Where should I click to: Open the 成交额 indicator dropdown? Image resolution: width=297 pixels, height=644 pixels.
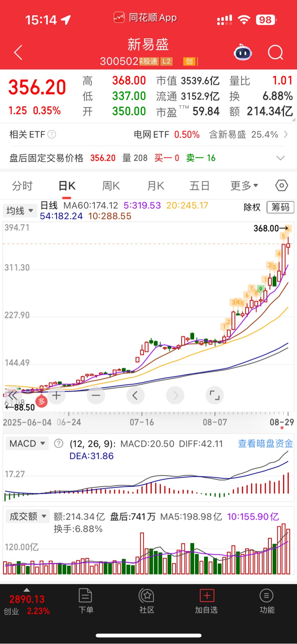(x=27, y=516)
